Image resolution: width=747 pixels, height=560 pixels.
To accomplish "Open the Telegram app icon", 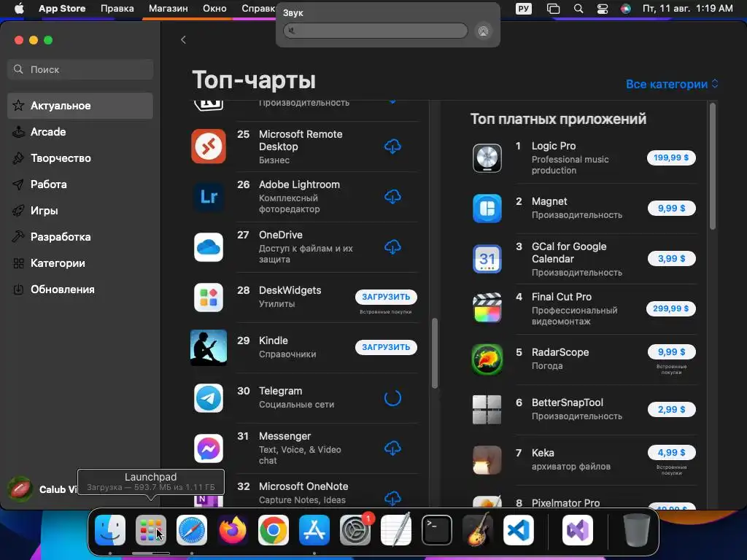I will tap(209, 398).
